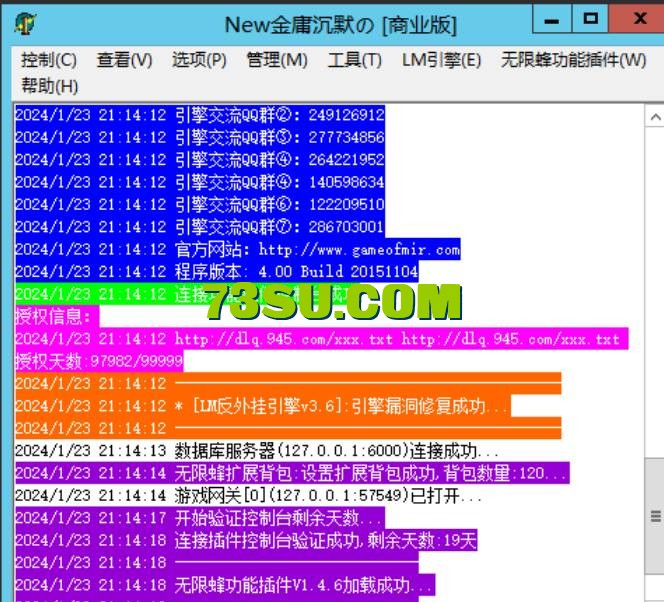
Task: Open the 控制(C) menu
Action: (x=49, y=60)
